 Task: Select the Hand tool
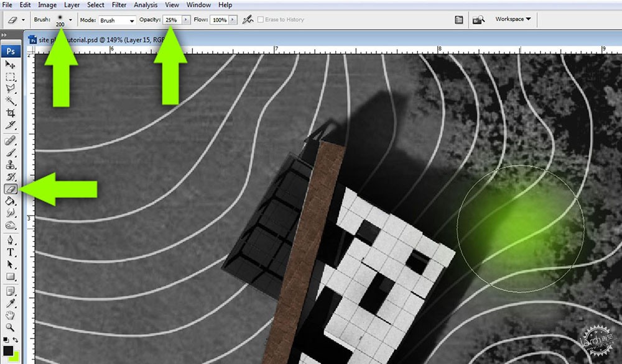pyautogui.click(x=11, y=316)
